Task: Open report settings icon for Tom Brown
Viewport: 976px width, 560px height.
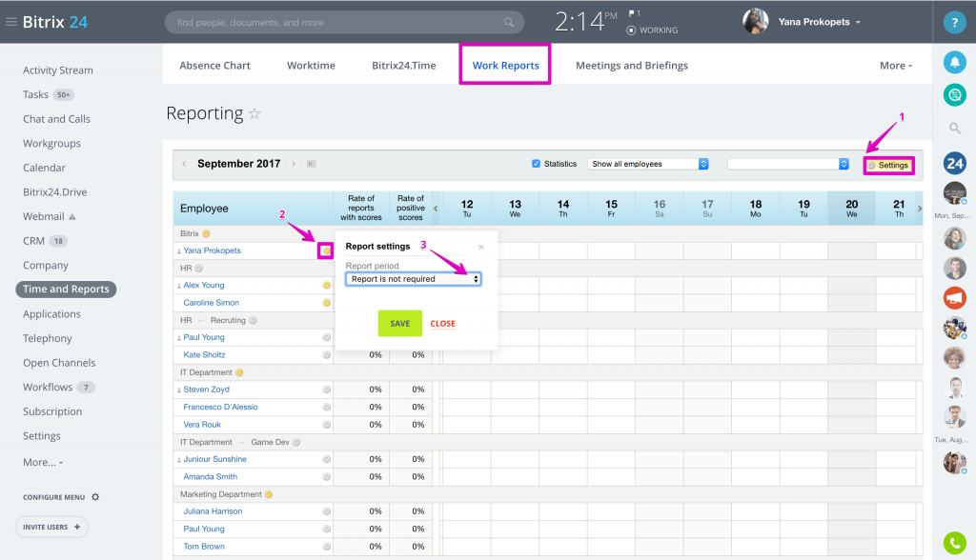Action: [x=326, y=547]
